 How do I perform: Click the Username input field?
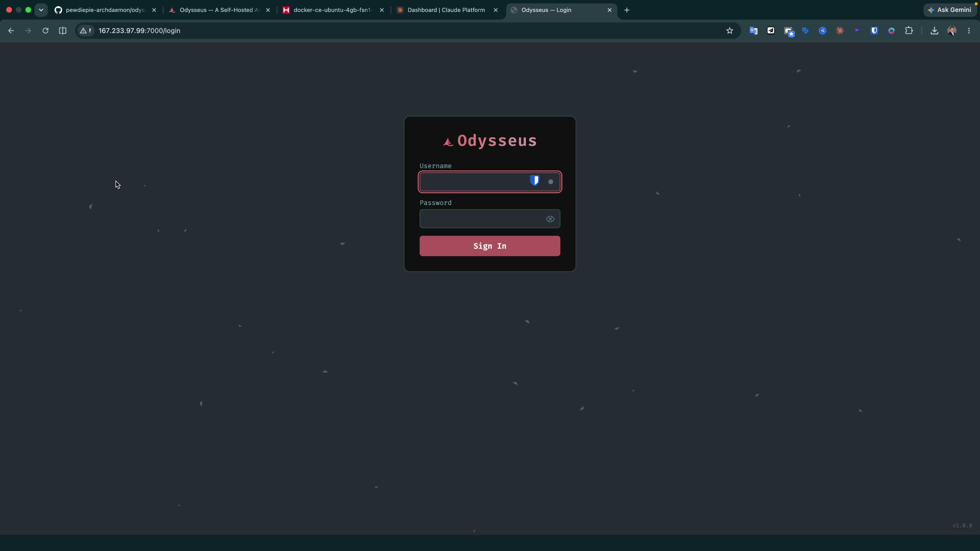click(x=490, y=182)
